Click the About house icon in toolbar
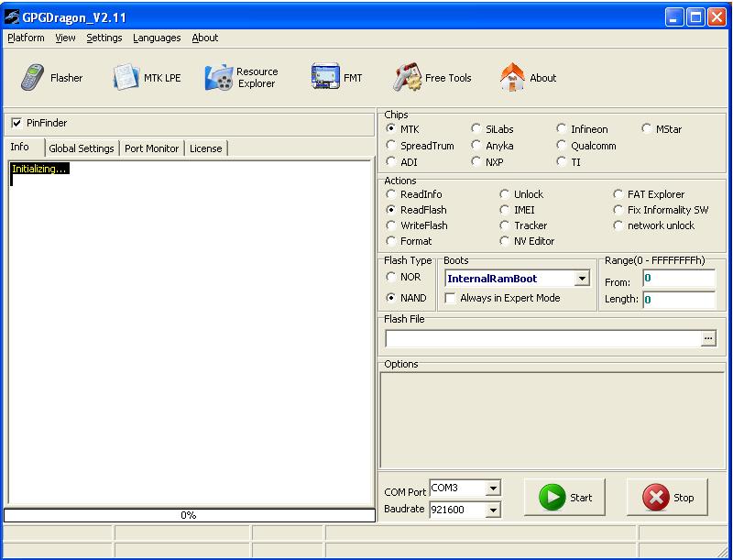733x560 pixels. (512, 77)
